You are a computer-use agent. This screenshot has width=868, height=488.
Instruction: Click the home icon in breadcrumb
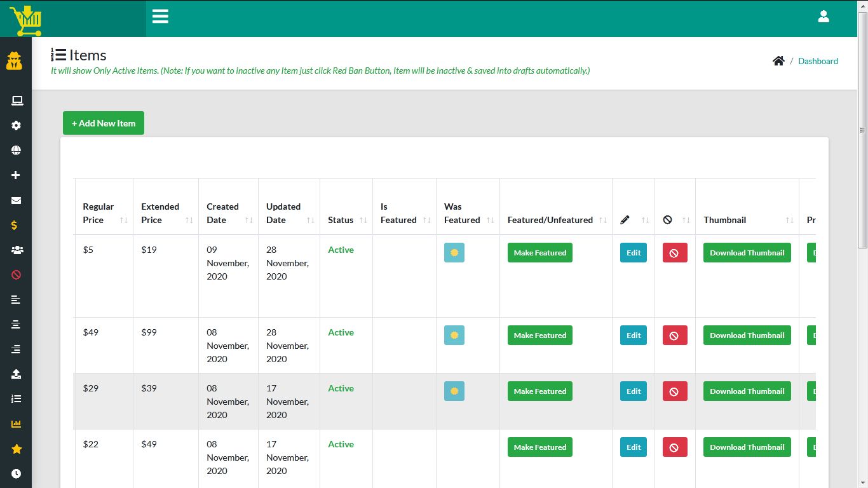[778, 61]
